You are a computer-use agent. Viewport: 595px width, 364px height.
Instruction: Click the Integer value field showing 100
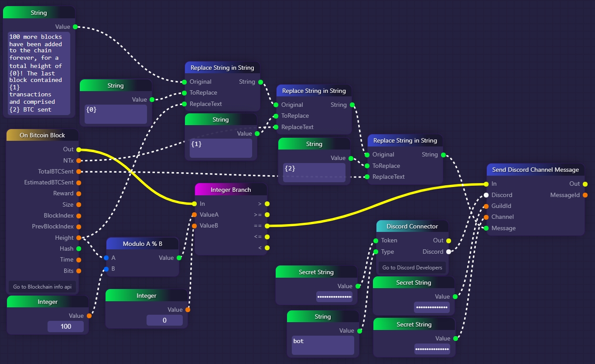[x=65, y=327]
